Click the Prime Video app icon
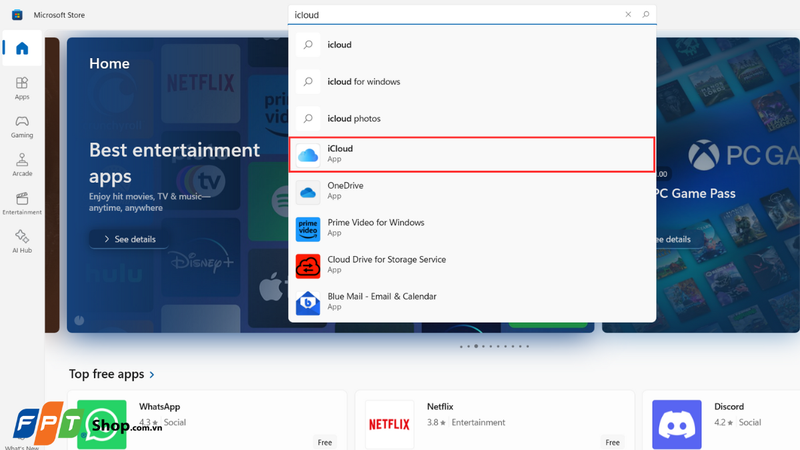This screenshot has height=450, width=800. click(308, 229)
